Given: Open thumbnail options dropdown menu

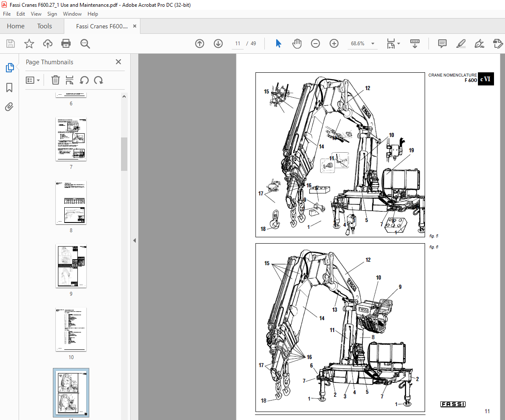Looking at the screenshot, I should coord(33,80).
